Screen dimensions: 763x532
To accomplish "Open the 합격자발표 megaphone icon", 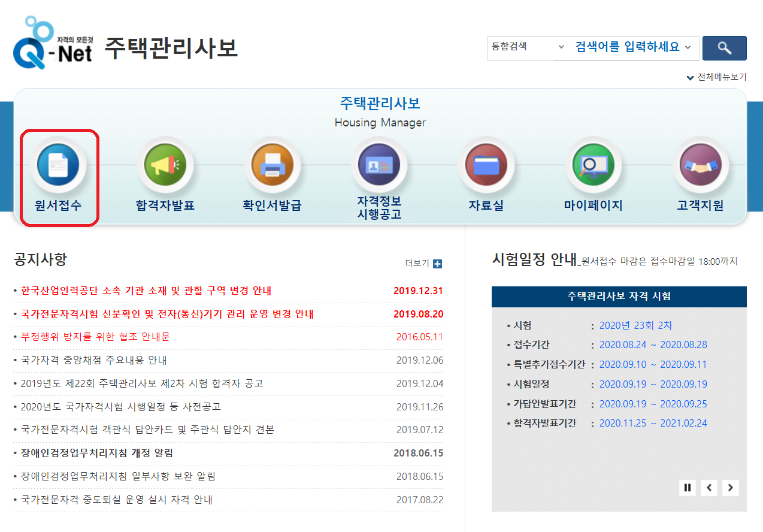I will [165, 164].
